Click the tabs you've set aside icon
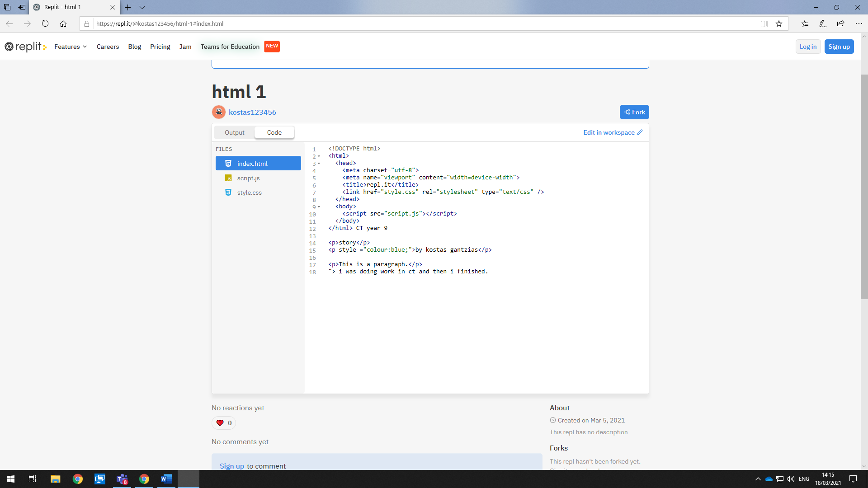The image size is (868, 488). coord(7,7)
